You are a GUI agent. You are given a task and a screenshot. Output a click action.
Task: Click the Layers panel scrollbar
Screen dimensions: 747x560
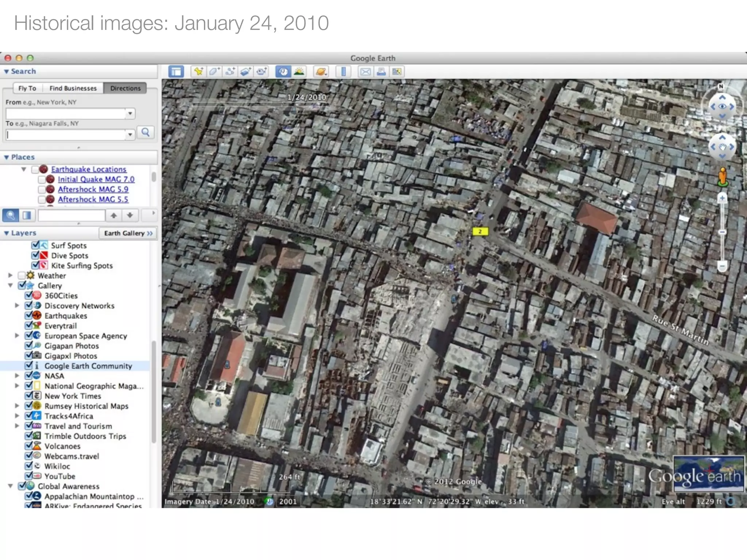coord(154,392)
